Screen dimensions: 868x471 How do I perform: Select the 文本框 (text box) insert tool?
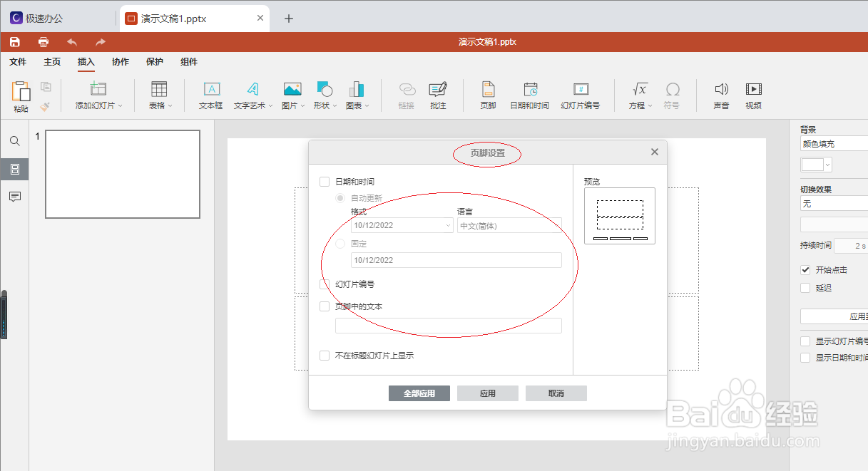point(210,95)
